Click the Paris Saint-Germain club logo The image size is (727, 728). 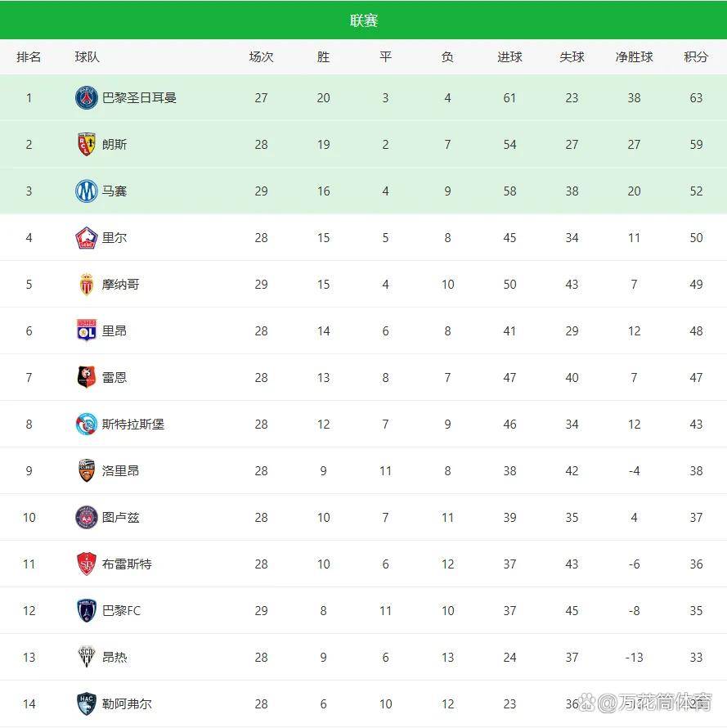point(87,98)
